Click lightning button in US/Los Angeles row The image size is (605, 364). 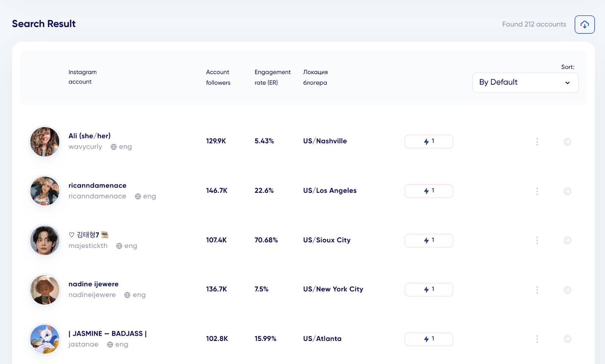429,191
